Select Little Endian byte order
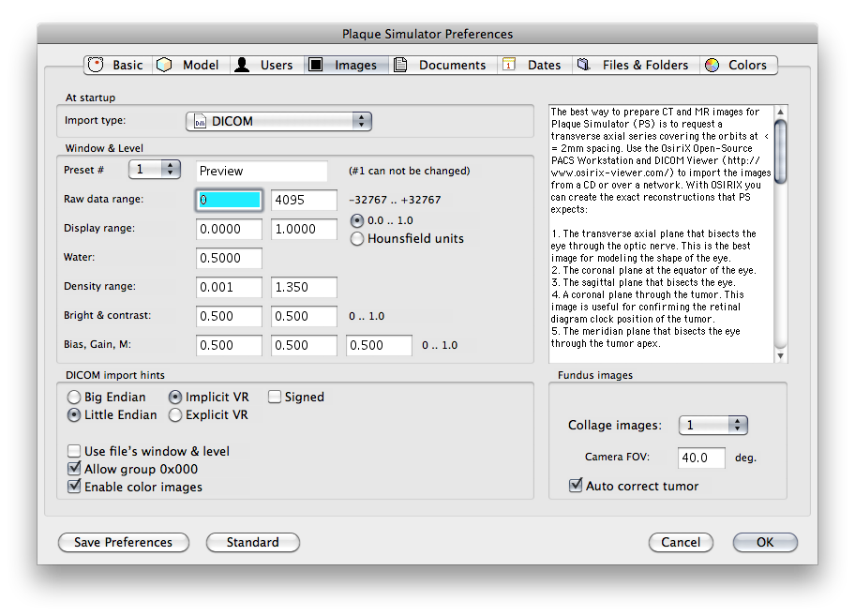The width and height of the screenshot is (855, 616). point(74,414)
